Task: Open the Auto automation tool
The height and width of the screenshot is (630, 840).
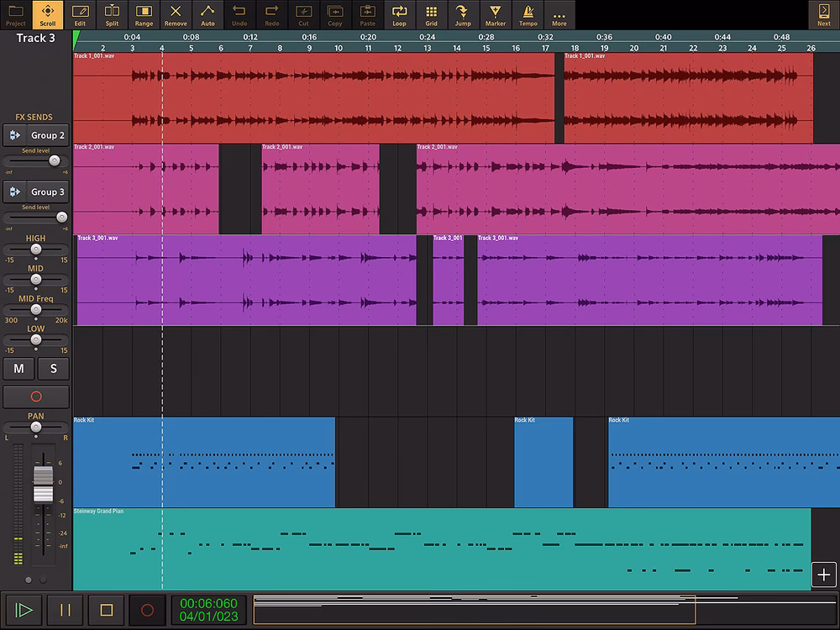Action: click(x=207, y=14)
